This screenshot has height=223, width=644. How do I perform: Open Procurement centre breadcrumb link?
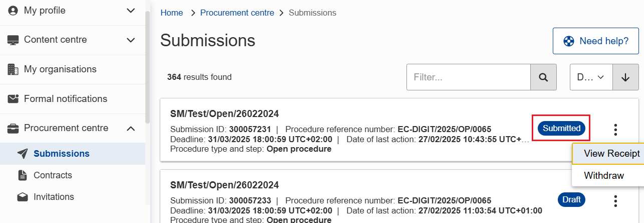(237, 13)
